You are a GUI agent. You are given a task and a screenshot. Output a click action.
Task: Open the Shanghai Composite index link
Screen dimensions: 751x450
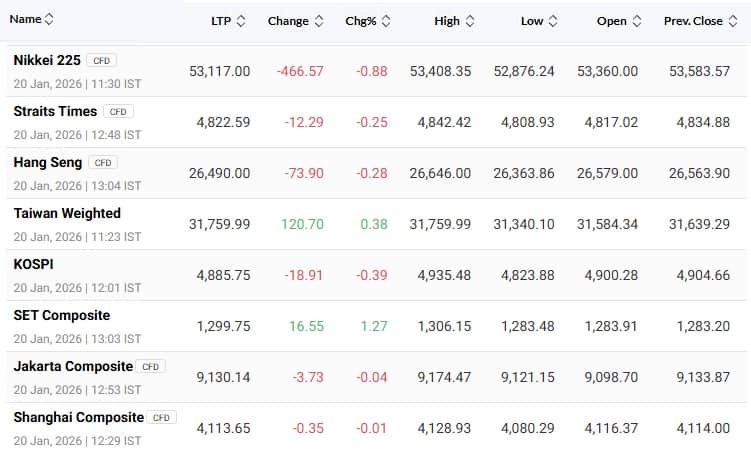click(x=79, y=417)
